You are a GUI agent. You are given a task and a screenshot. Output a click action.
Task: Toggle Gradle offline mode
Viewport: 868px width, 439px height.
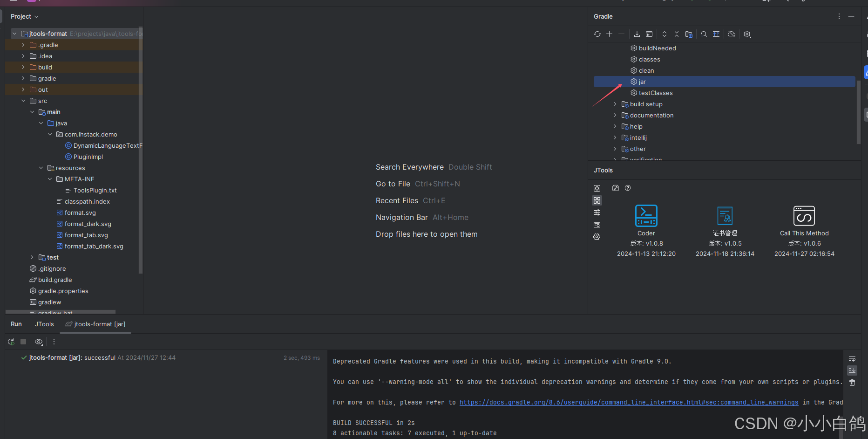click(x=732, y=34)
